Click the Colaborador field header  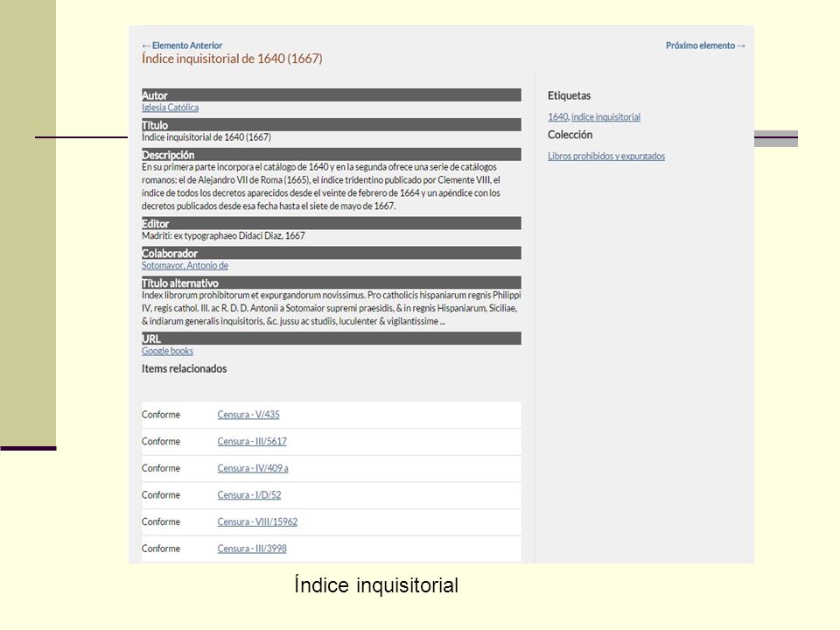click(331, 253)
